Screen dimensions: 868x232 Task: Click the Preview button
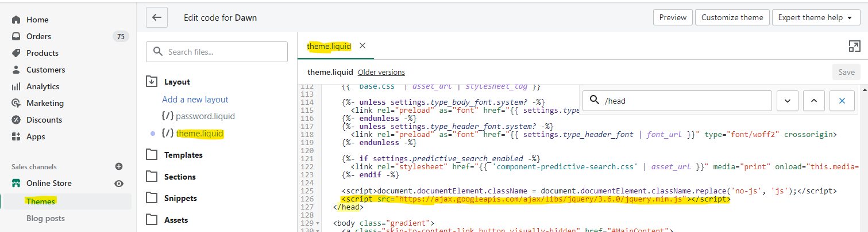coord(673,17)
